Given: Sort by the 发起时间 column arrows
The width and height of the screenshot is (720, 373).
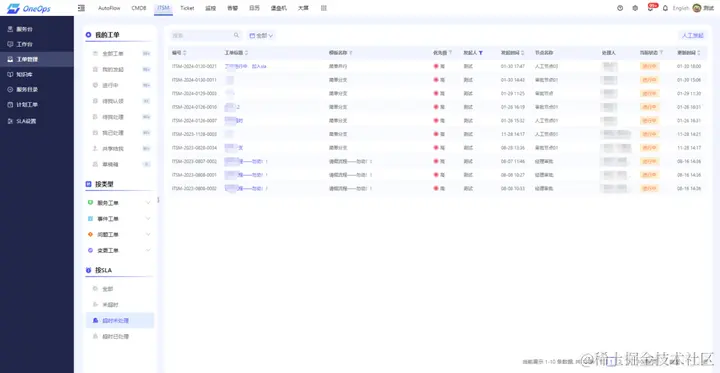Looking at the screenshot, I should [x=523, y=53].
